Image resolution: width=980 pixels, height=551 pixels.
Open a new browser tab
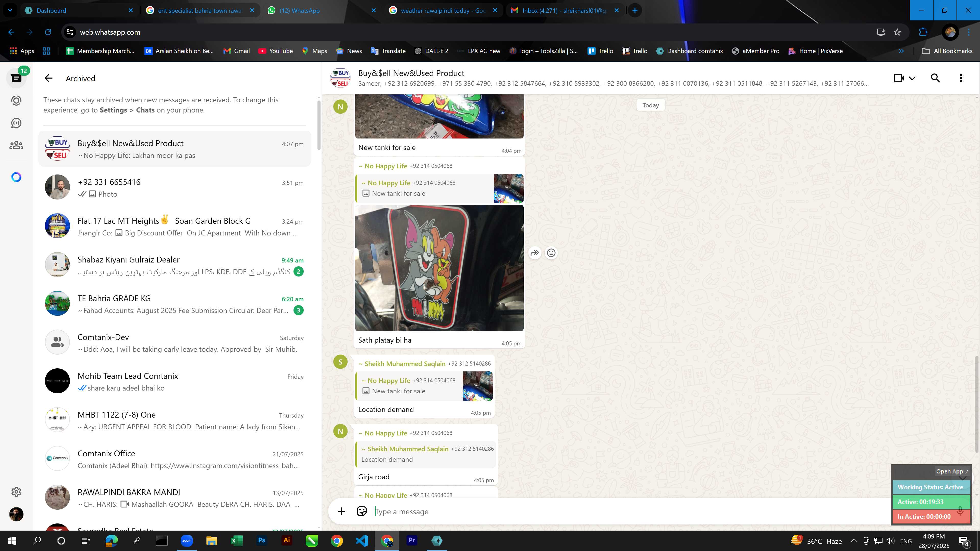634,10
